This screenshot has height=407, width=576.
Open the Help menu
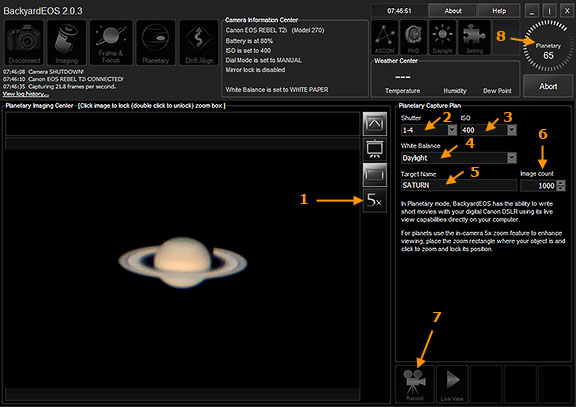[499, 11]
